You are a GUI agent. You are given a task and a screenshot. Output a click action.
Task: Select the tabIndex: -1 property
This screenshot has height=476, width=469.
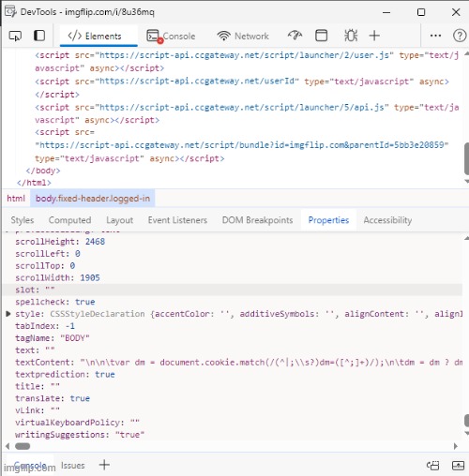45,326
